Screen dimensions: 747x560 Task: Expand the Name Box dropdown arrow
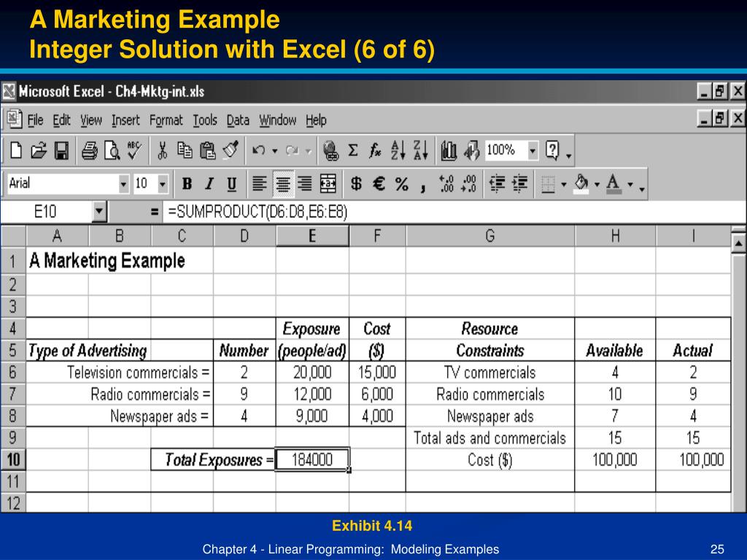[x=99, y=211]
